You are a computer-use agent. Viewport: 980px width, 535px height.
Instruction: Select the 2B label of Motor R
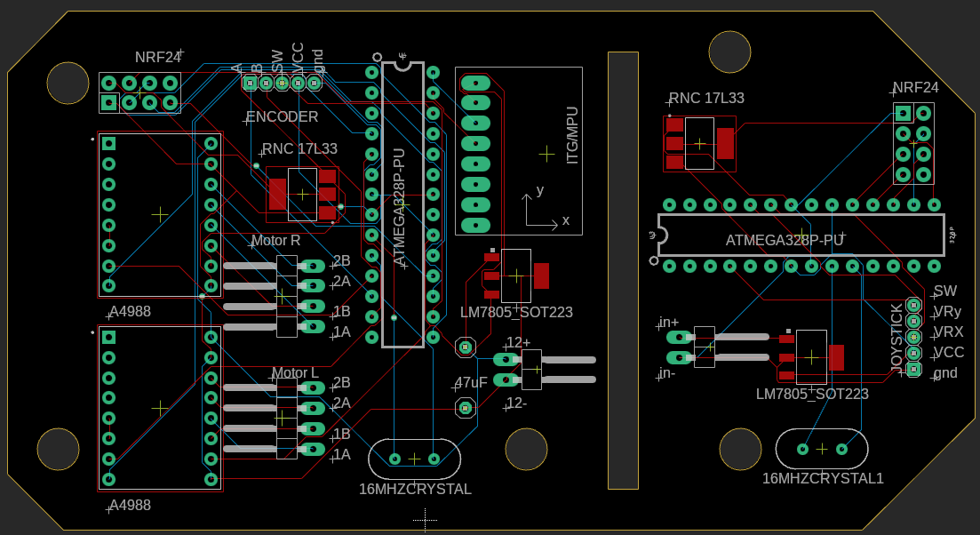coord(341,260)
